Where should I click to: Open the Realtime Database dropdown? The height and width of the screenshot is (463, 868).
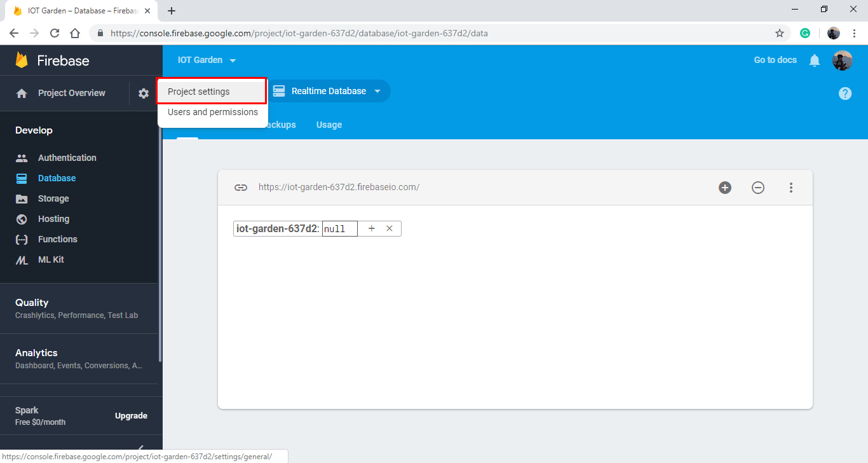[329, 91]
